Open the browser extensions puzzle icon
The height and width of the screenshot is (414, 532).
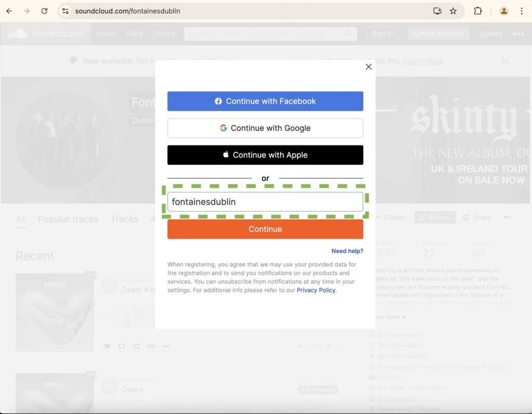pos(477,11)
